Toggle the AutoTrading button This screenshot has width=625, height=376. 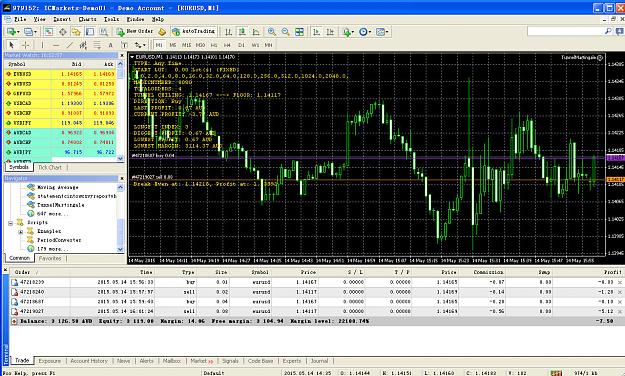(x=193, y=31)
